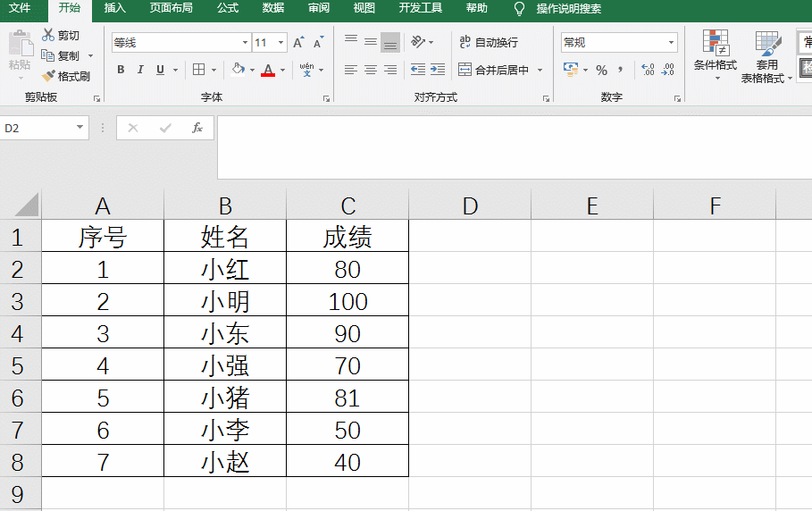This screenshot has height=511, width=812.
Task: Expand the font color dropdown arrow
Action: click(x=283, y=70)
